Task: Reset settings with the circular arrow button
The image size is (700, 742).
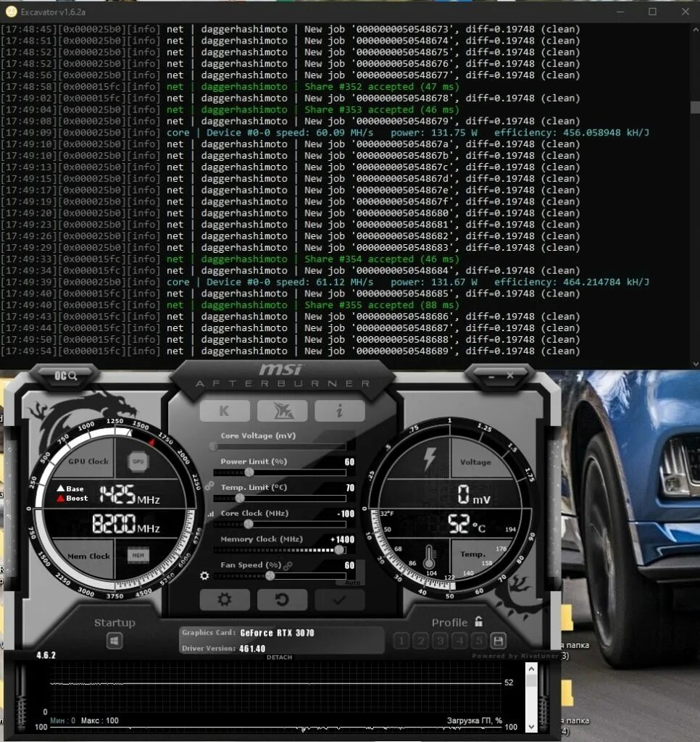Action: [x=282, y=599]
